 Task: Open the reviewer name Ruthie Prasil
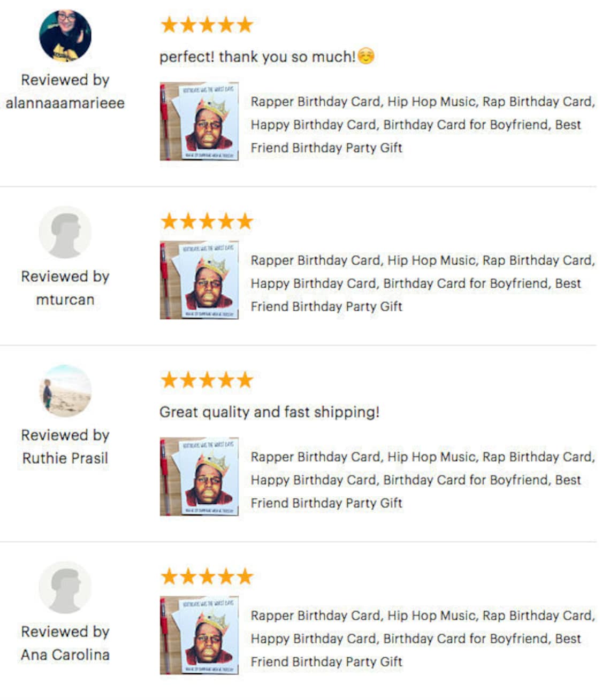pos(65,458)
